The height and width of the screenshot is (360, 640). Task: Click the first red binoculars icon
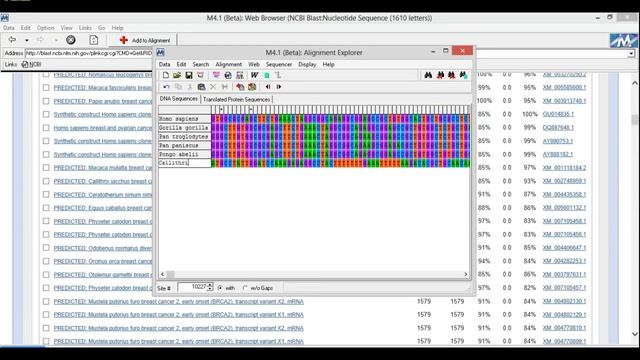click(440, 75)
